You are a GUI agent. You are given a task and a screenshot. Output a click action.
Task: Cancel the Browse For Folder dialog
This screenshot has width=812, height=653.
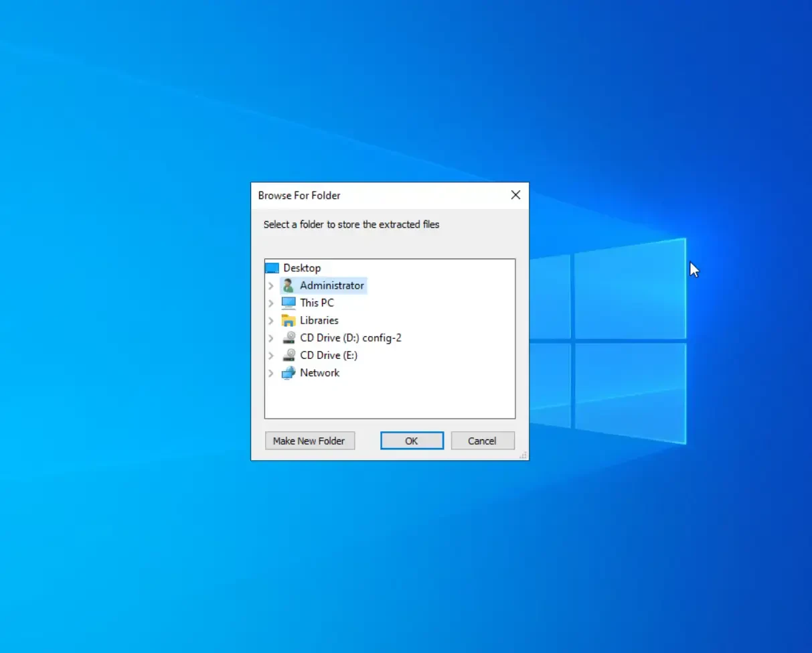482,441
